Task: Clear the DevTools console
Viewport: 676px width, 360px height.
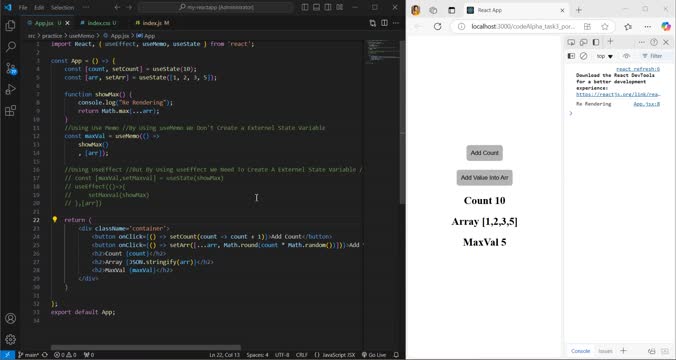Action: [x=583, y=56]
